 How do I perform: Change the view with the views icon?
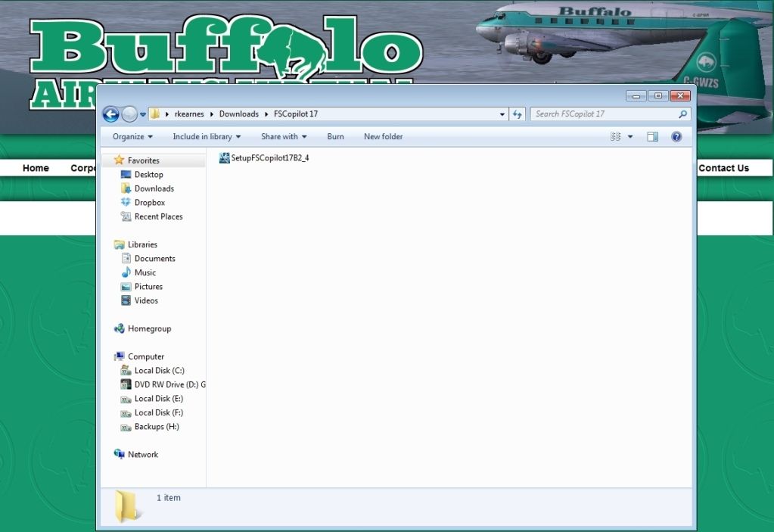[616, 137]
